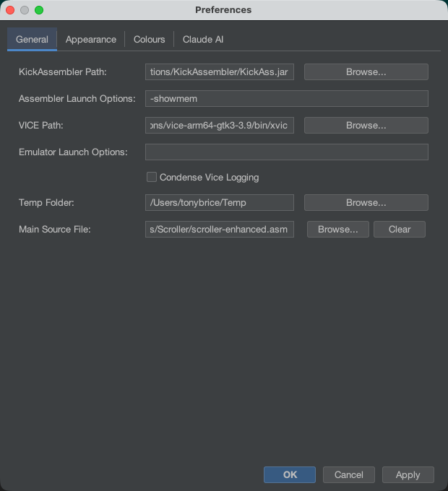Browse for the VICE path

[366, 126]
